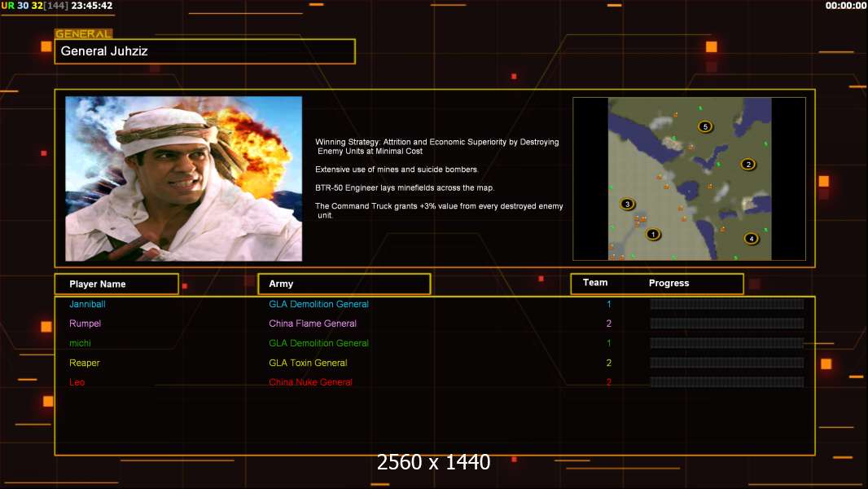The height and width of the screenshot is (489, 868).
Task: Click GLA Toxin General army text
Action: pos(309,363)
